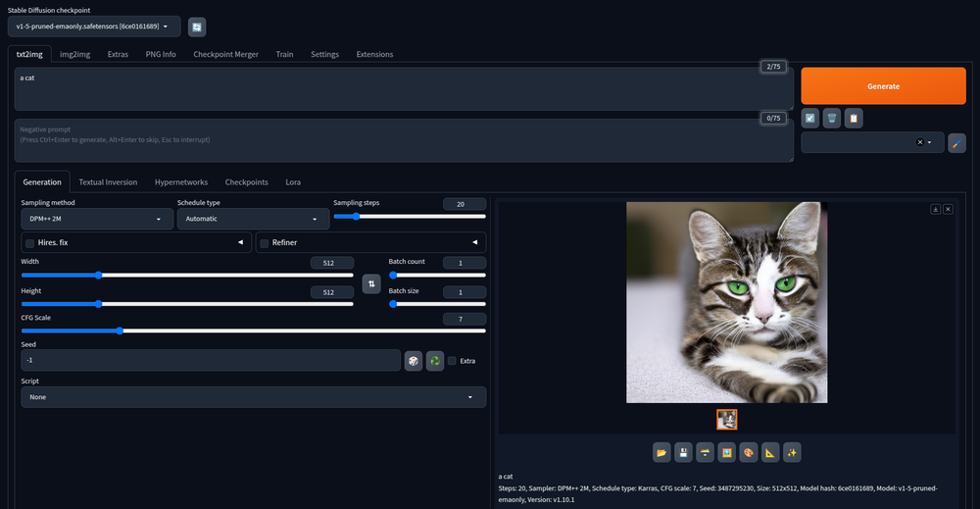Click the dice random seed icon
Viewport: 980px width, 509px height.
414,361
